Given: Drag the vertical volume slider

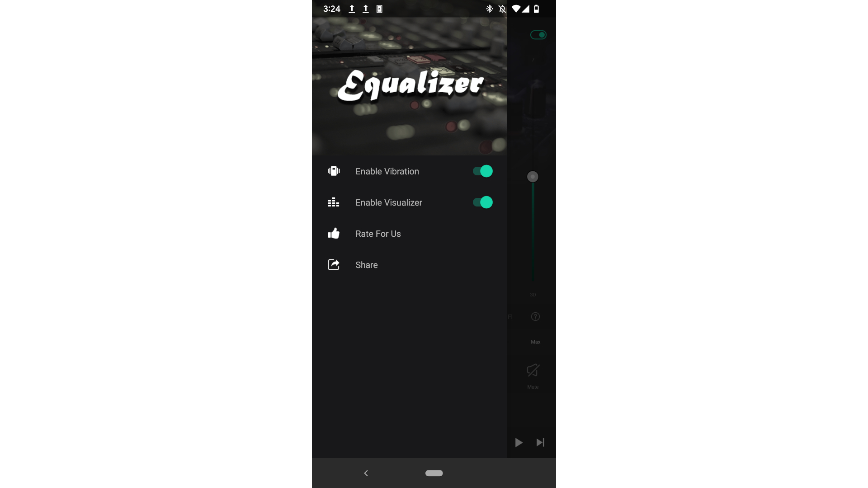Looking at the screenshot, I should (533, 176).
